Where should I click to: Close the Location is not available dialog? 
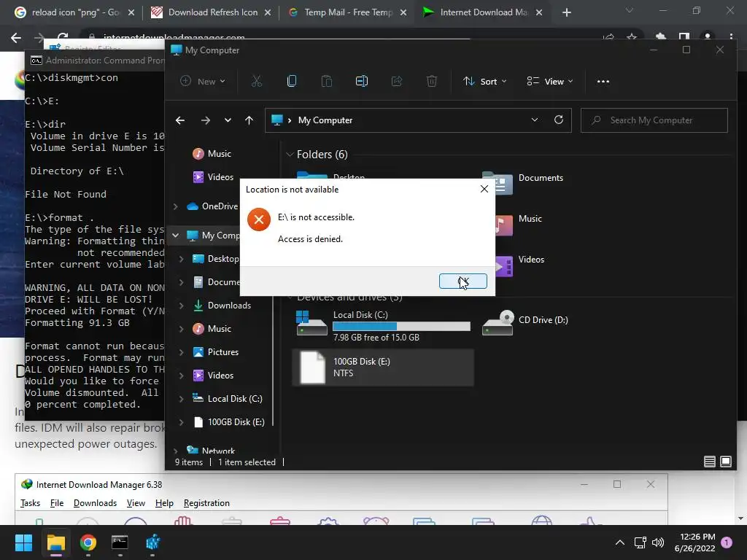(484, 189)
